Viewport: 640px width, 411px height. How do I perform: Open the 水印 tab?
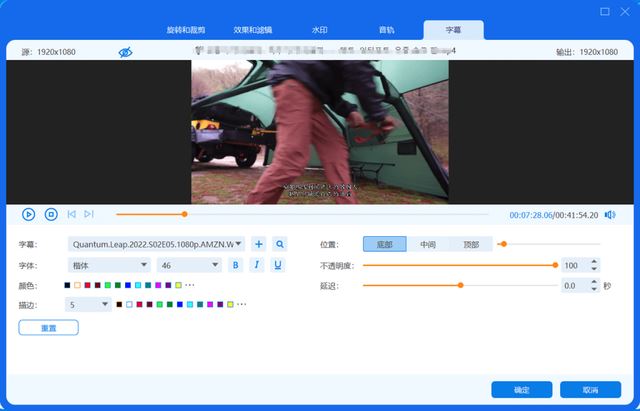(x=320, y=30)
